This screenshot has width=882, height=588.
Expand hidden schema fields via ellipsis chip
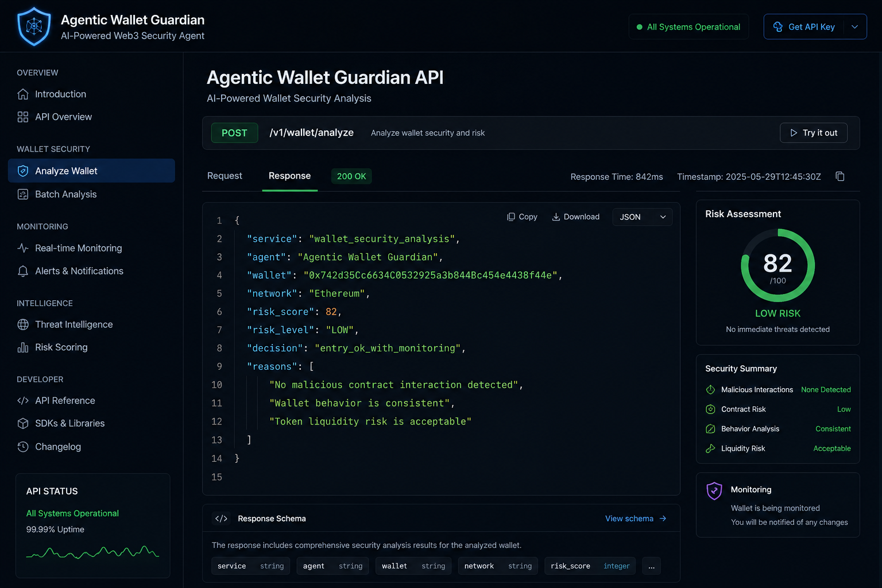coord(651,566)
